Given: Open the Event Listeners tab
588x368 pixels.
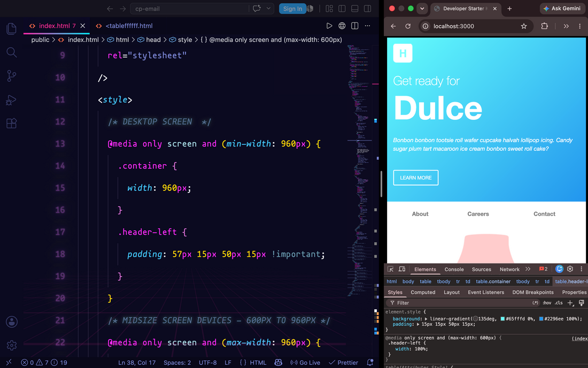Looking at the screenshot, I should pyautogui.click(x=486, y=292).
